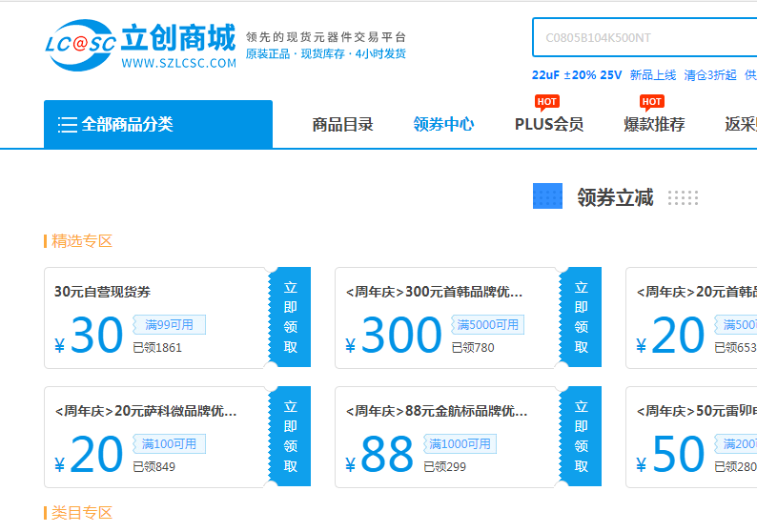The width and height of the screenshot is (757, 532).
Task: Claim the 88元金航标品牌 coupon
Action: tap(581, 437)
